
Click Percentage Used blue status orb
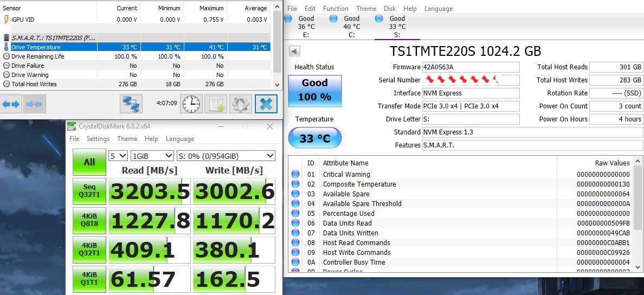point(295,213)
